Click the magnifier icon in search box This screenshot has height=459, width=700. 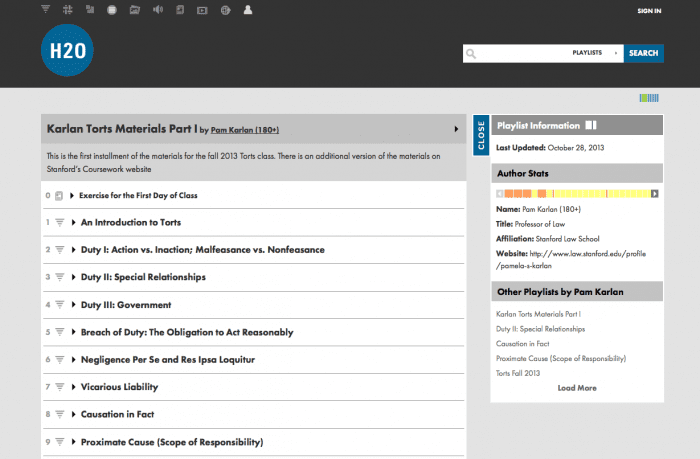click(x=471, y=53)
